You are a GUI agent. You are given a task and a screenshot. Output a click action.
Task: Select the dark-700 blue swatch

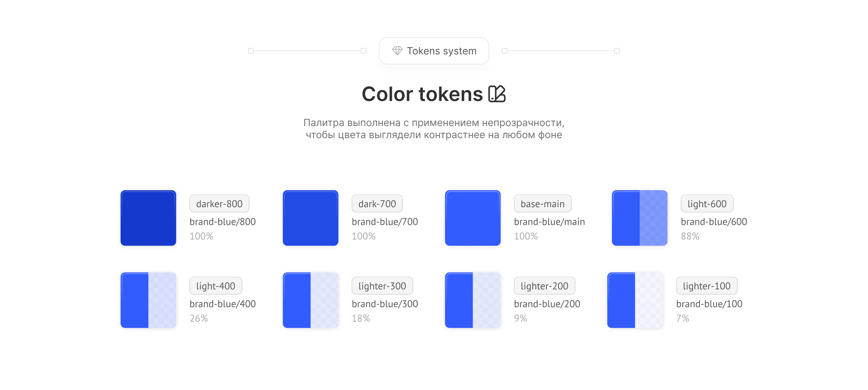[x=310, y=218]
